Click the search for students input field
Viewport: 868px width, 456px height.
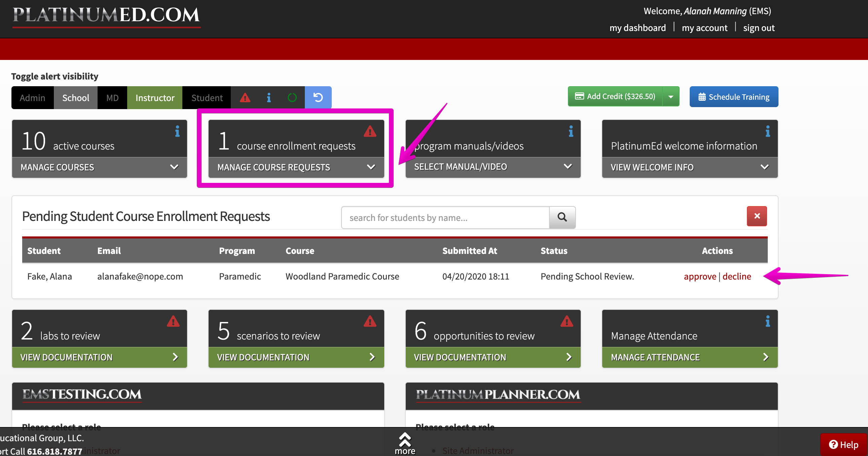click(445, 218)
